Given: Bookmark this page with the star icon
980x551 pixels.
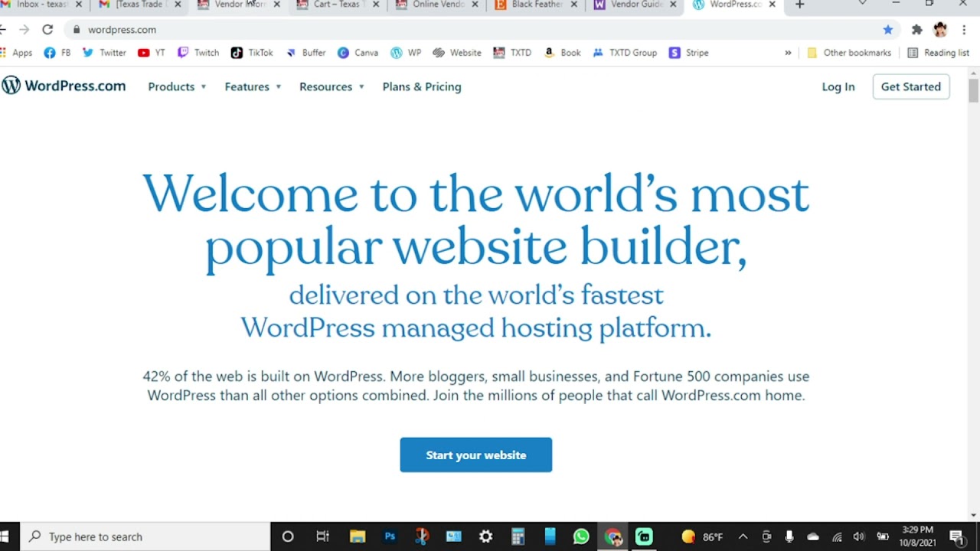Looking at the screenshot, I should 888,30.
